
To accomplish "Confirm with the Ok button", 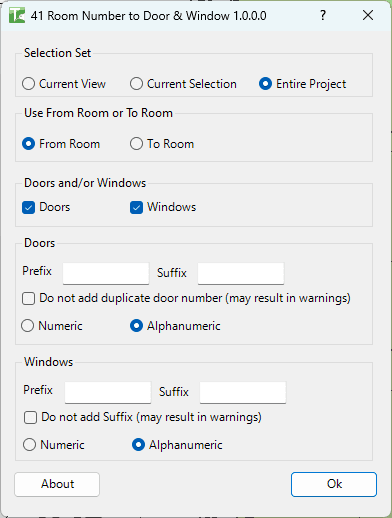I will click(334, 484).
